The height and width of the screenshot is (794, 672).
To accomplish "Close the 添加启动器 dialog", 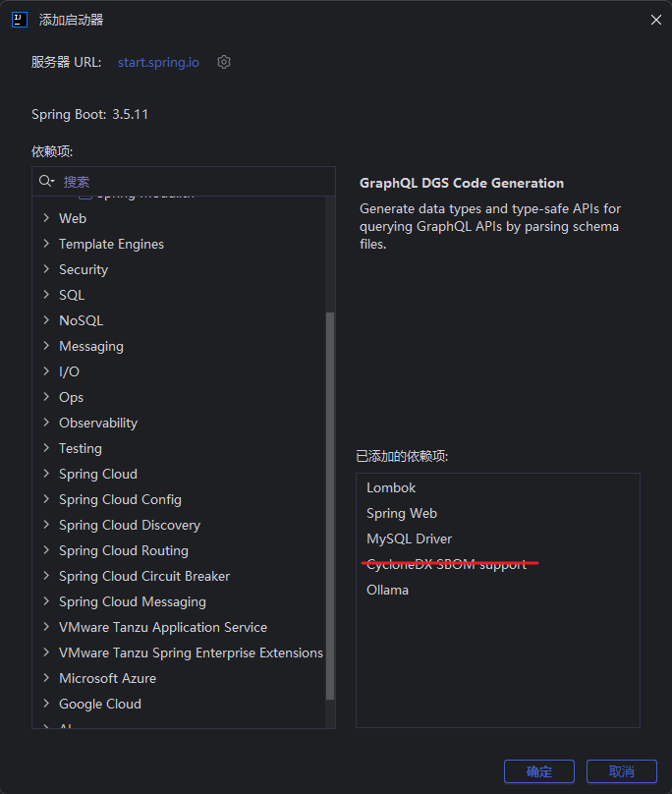I will coord(655,20).
